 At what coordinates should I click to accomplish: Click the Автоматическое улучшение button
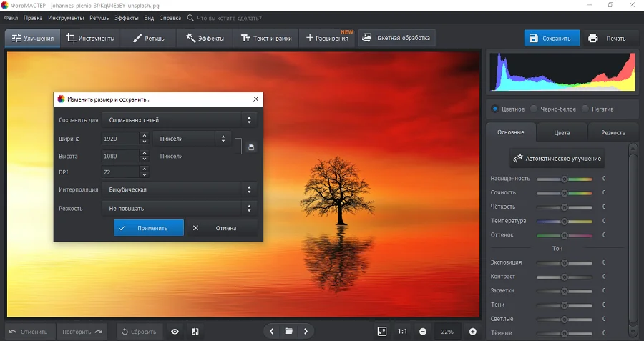point(557,158)
